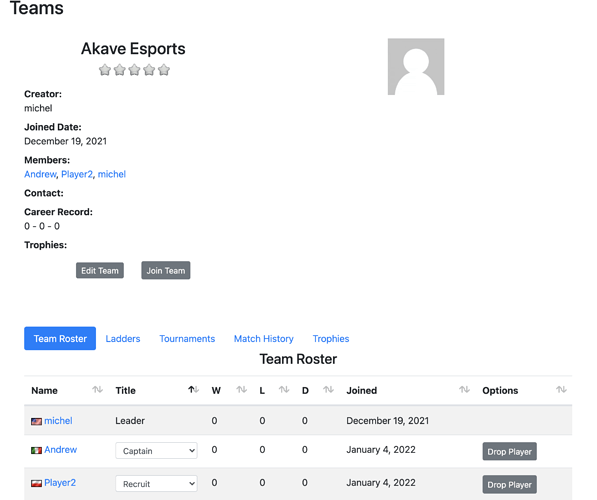Sort roster by Title column arrows
The height and width of the screenshot is (500, 597).
pyautogui.click(x=193, y=390)
